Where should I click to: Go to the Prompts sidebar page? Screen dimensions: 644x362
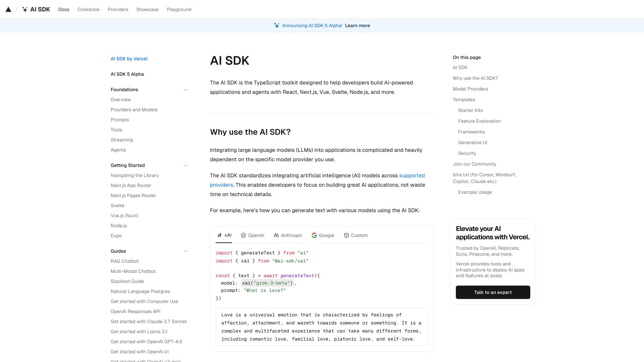(120, 120)
